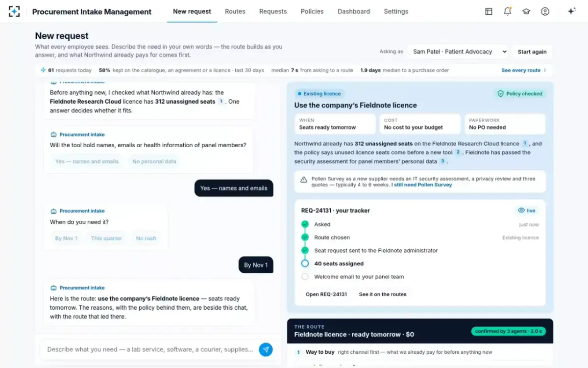
Task: Click the app logo icon
Action: pos(14,11)
